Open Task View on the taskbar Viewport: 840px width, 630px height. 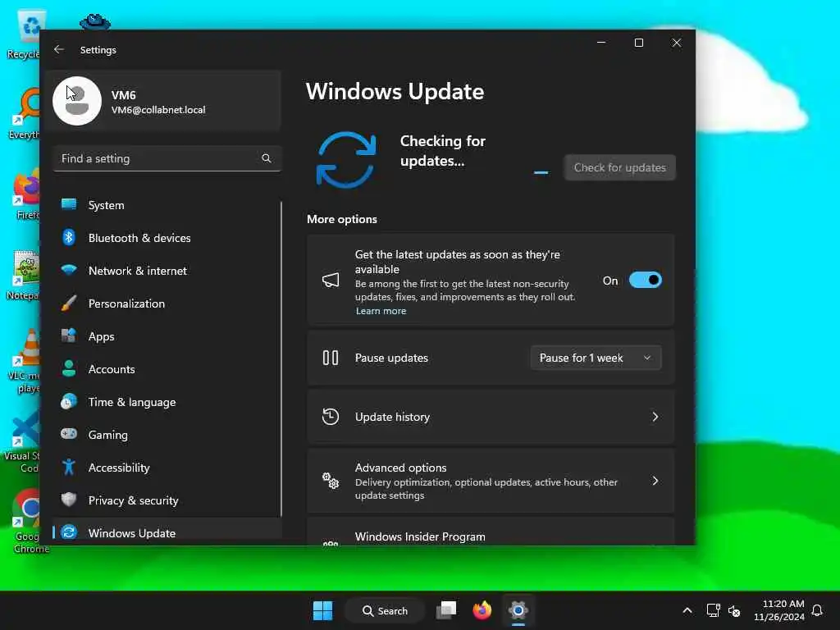(x=446, y=610)
